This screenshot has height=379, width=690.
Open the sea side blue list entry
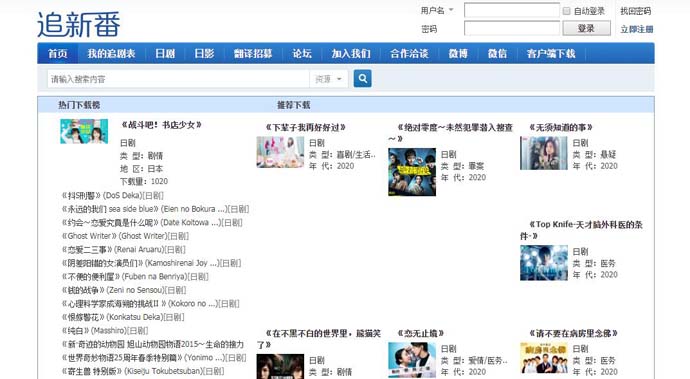(x=155, y=209)
